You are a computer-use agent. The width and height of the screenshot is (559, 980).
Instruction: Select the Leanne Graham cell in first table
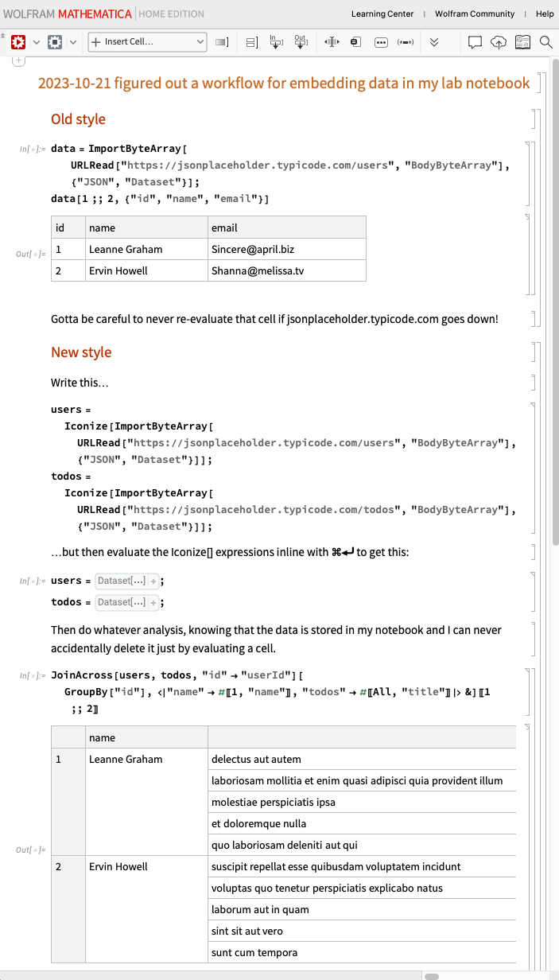coord(146,249)
